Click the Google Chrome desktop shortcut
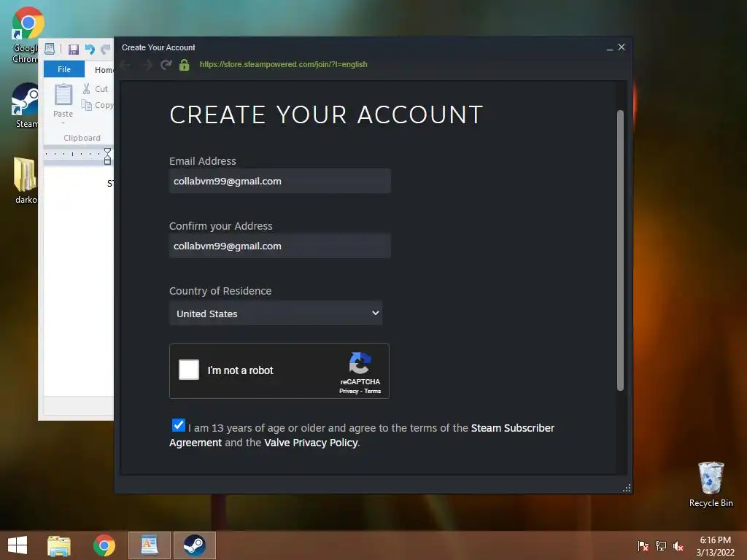Image resolution: width=747 pixels, height=560 pixels. point(28,35)
